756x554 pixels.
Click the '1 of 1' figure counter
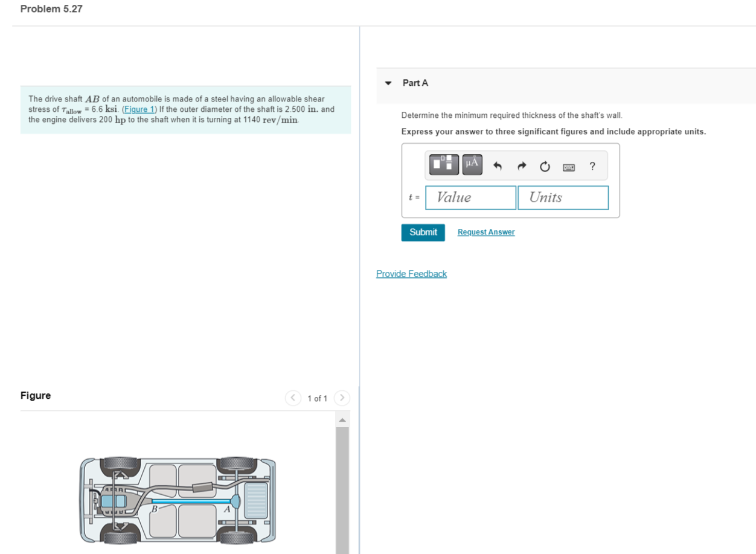(x=317, y=398)
